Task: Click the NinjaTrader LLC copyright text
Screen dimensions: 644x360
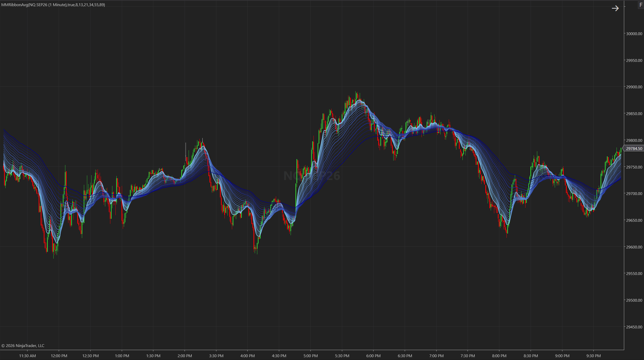Action: click(23, 345)
